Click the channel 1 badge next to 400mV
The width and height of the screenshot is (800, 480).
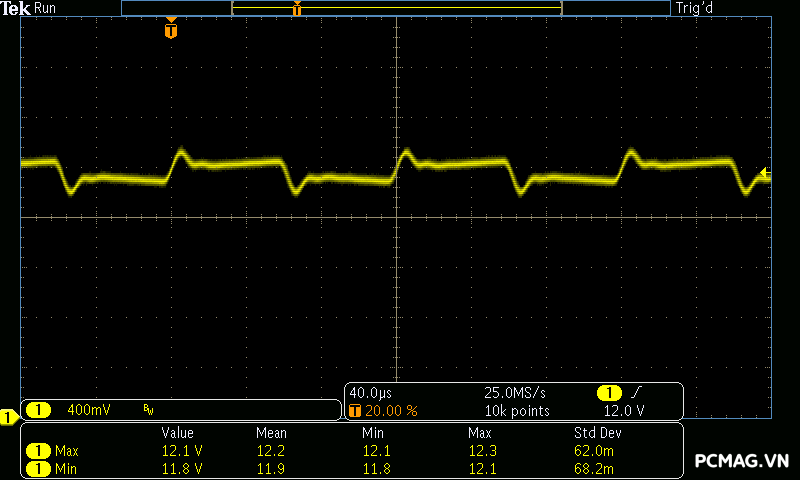(38, 410)
